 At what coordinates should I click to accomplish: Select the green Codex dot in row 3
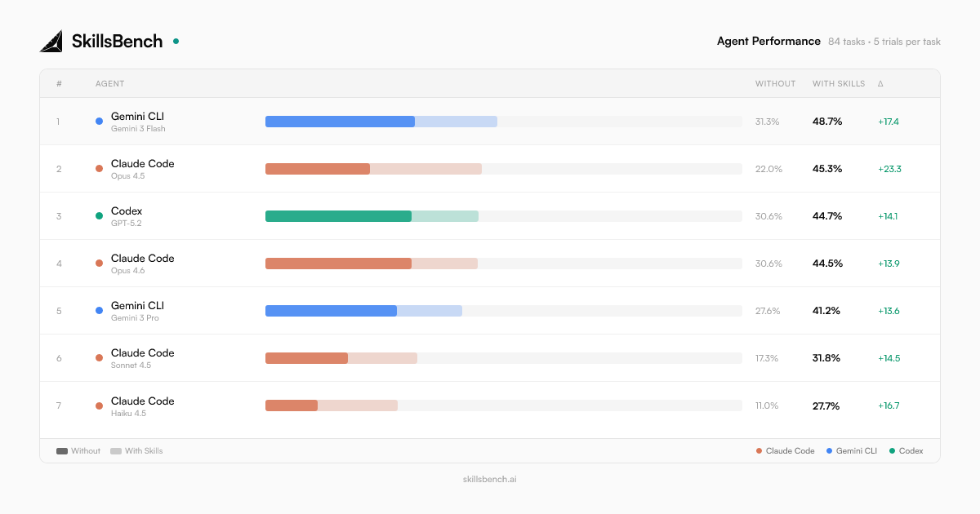[99, 215]
